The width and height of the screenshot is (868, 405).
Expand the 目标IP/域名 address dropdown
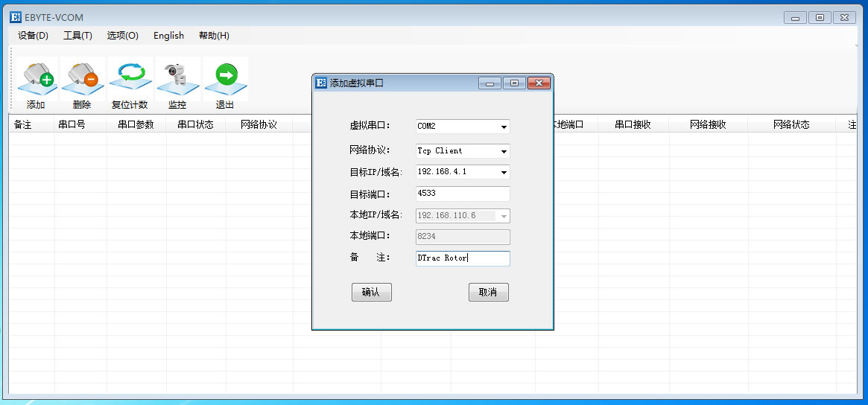pos(504,172)
